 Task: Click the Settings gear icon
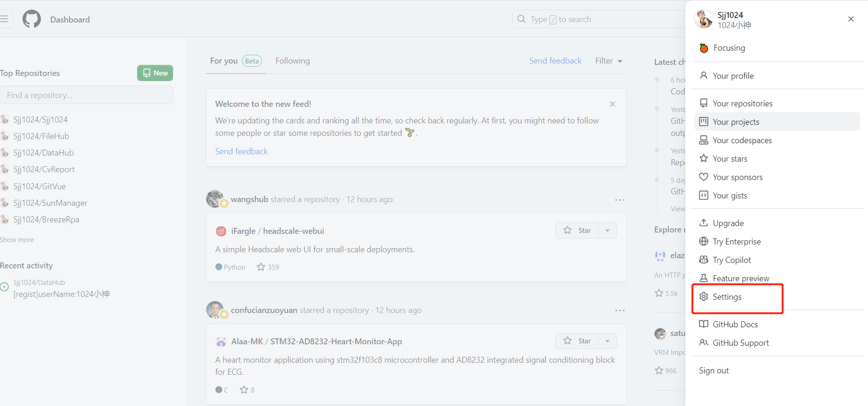[x=704, y=296]
